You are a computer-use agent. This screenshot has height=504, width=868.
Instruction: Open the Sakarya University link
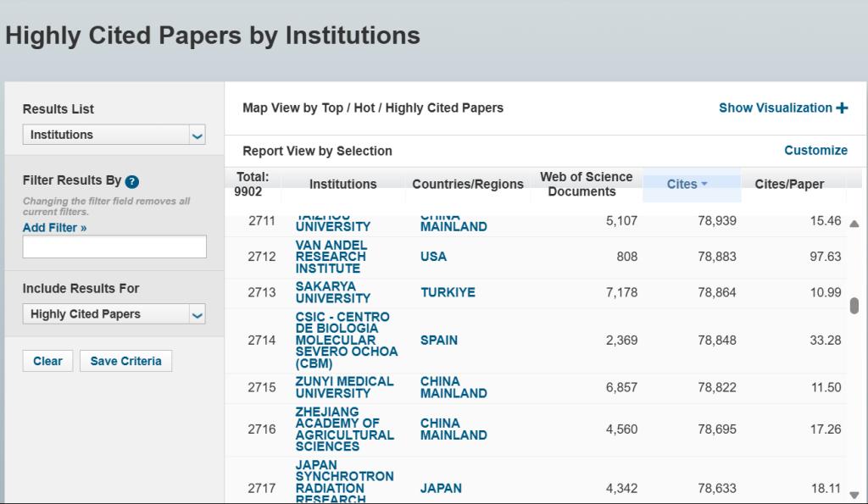point(332,292)
